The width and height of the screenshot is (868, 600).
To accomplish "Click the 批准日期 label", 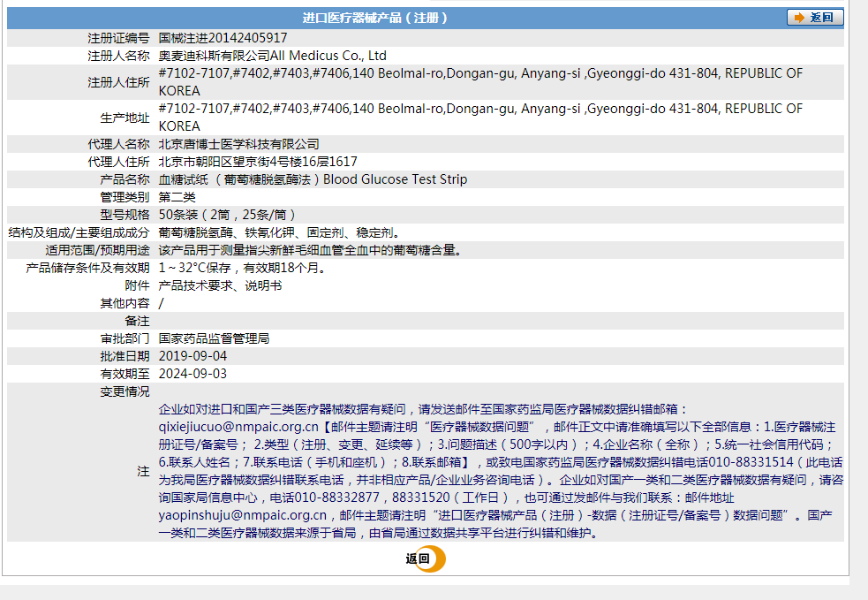I will 125,356.
